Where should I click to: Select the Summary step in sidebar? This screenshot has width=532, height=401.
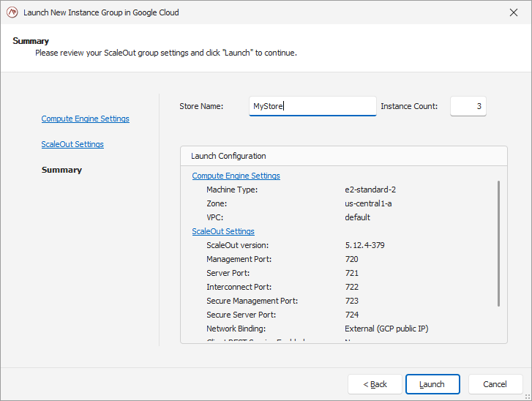coord(61,170)
